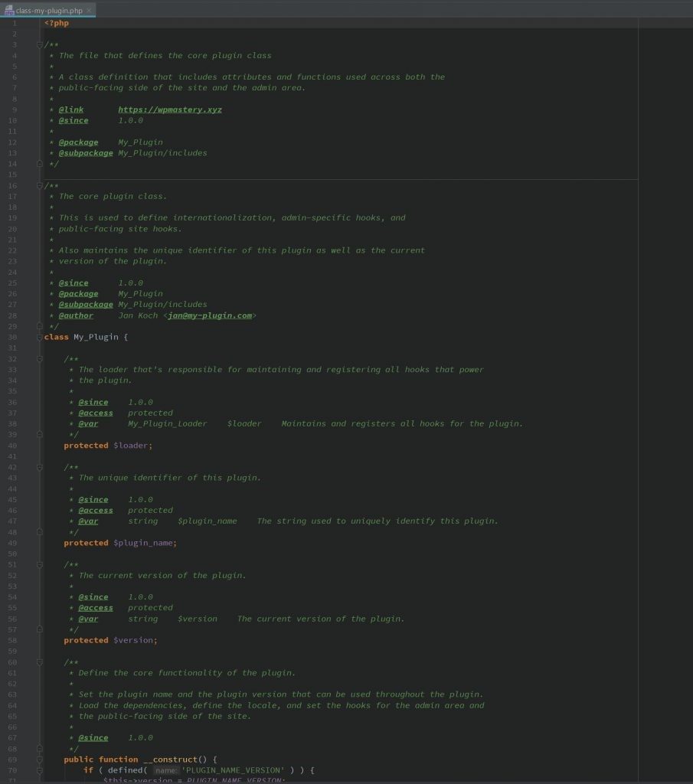Click the name: parameter hint in defined()
The height and width of the screenshot is (784, 693).
pos(165,770)
